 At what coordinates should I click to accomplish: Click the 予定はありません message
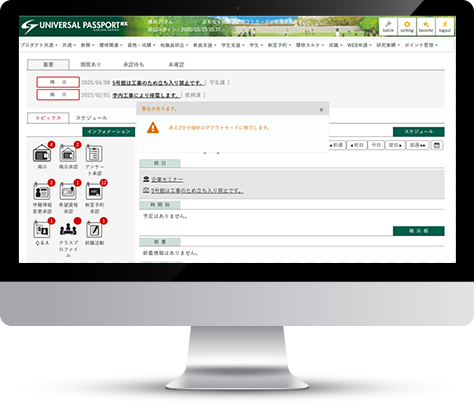click(165, 216)
